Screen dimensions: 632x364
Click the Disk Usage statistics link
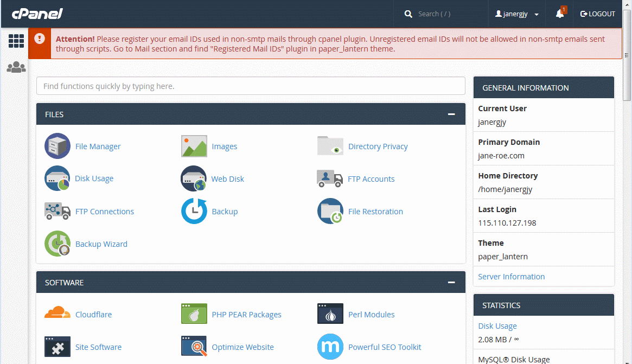pos(497,326)
